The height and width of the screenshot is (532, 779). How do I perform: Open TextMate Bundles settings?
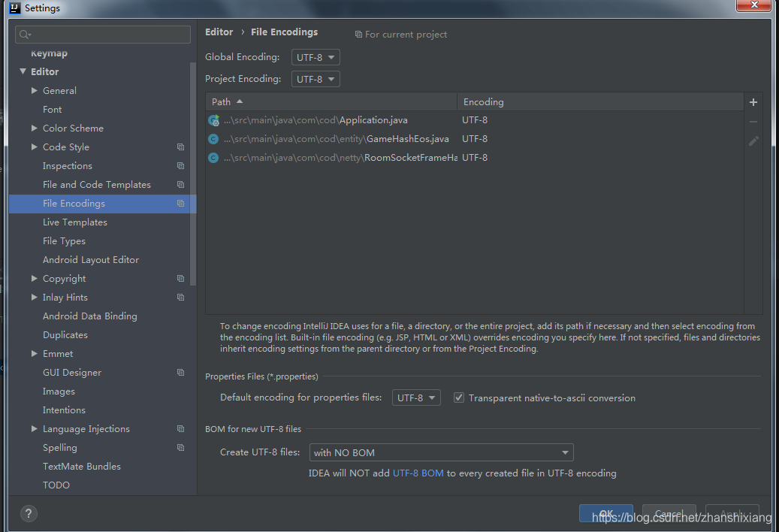pos(82,467)
